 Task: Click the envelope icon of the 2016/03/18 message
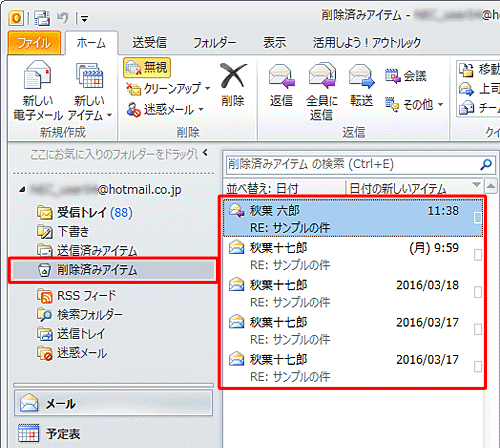(237, 285)
